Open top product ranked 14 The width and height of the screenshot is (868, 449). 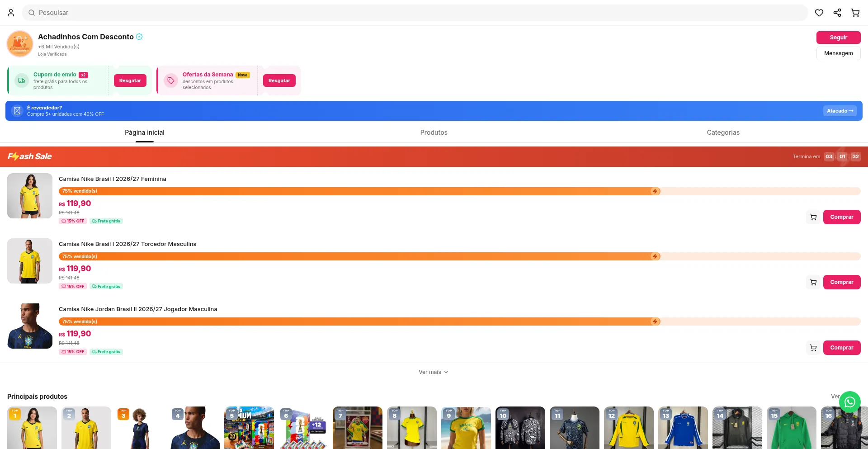point(737,428)
